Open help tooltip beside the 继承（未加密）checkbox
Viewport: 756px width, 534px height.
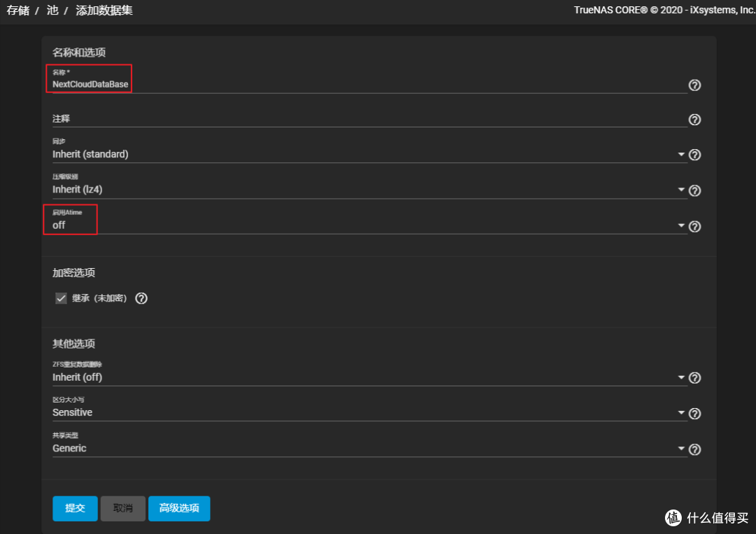(141, 298)
